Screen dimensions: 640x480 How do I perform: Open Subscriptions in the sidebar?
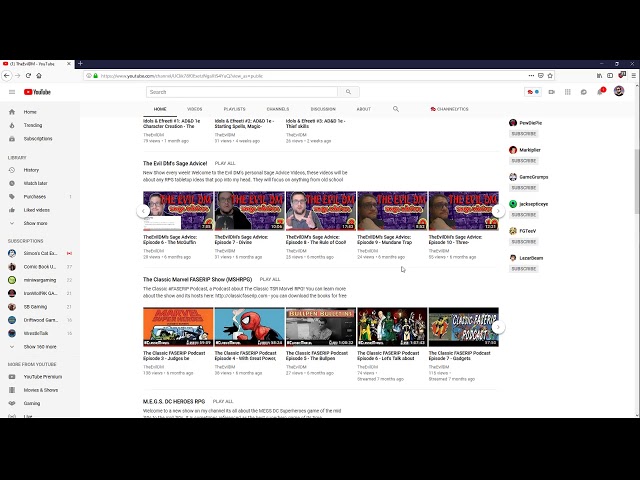click(x=40, y=139)
